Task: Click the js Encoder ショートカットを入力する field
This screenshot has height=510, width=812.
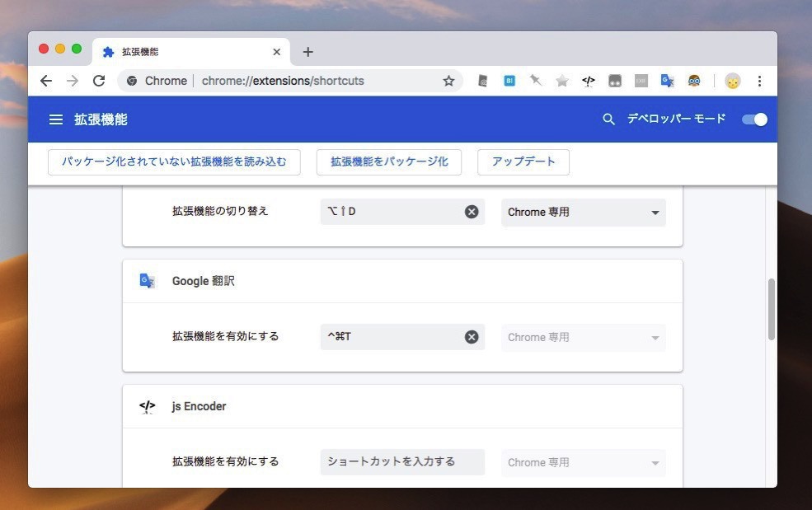Action: pyautogui.click(x=401, y=462)
